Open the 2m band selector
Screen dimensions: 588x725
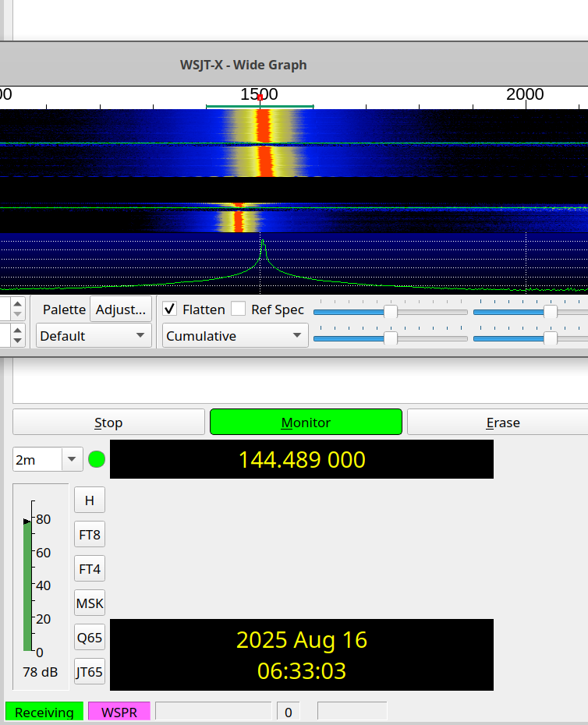(x=48, y=460)
